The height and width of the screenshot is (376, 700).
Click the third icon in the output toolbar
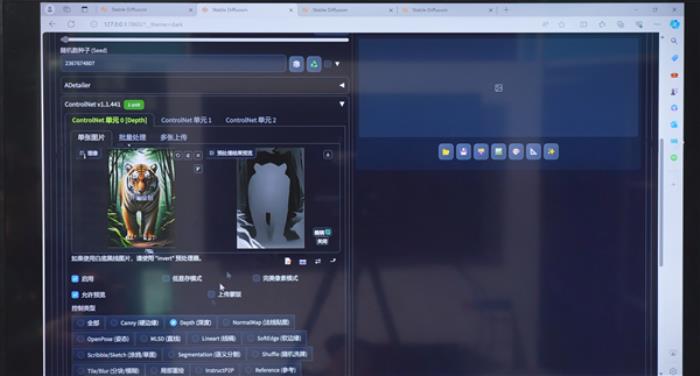click(481, 152)
